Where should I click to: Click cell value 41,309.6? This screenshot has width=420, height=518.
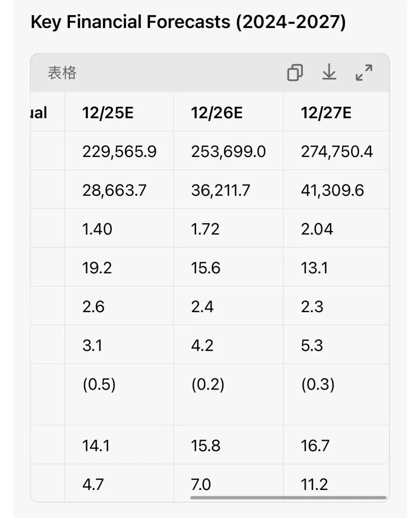[332, 190]
